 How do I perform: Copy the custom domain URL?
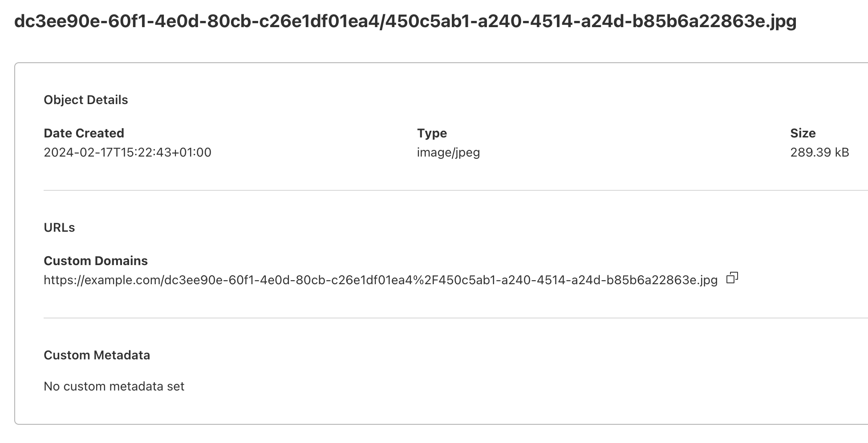(x=732, y=278)
